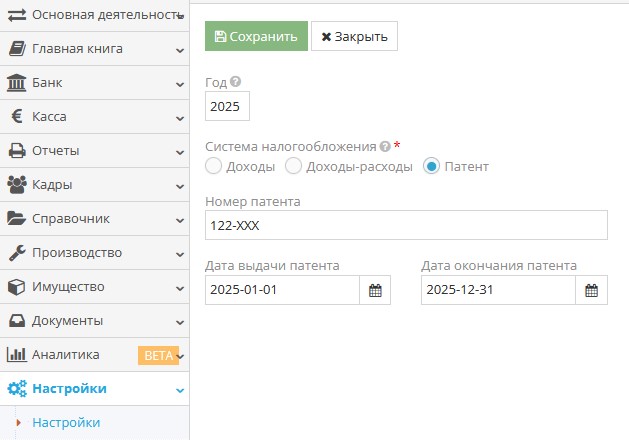Expand the Отчеты menu chevron
Image resolution: width=629 pixels, height=440 pixels.
[x=180, y=153]
